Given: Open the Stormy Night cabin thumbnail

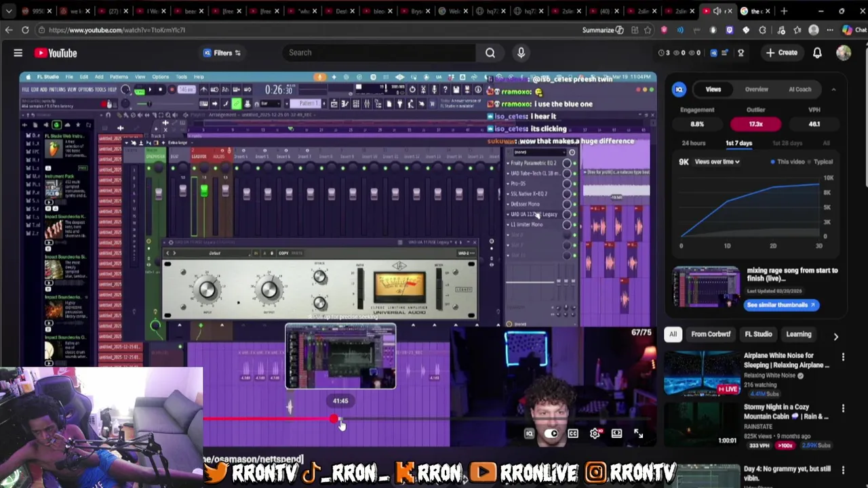Looking at the screenshot, I should coord(702,424).
